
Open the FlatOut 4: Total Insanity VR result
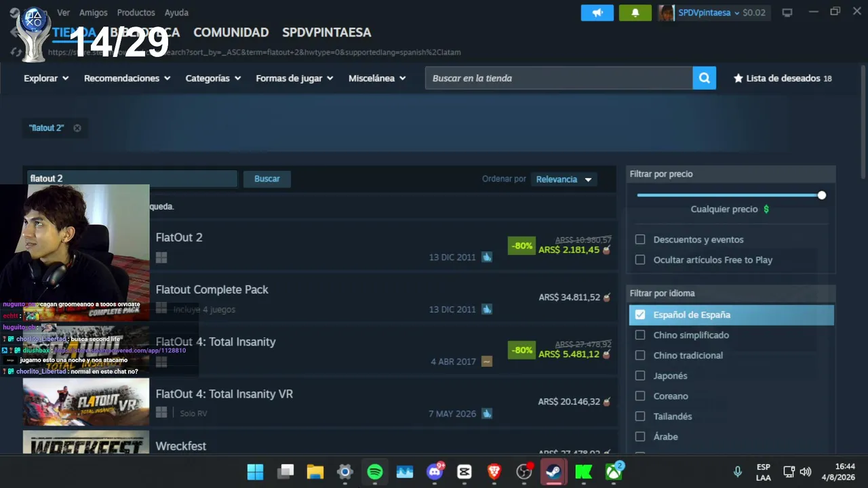click(x=320, y=403)
